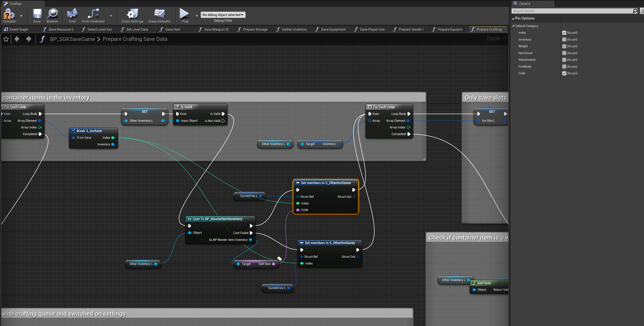
Task: Uncheck the Code As pin checkbox
Action: (564, 73)
